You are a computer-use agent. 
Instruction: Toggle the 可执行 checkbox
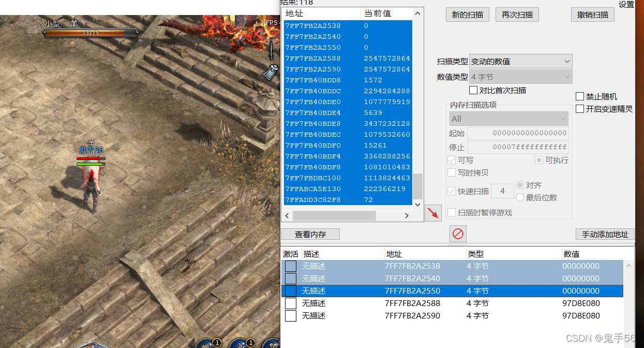538,160
